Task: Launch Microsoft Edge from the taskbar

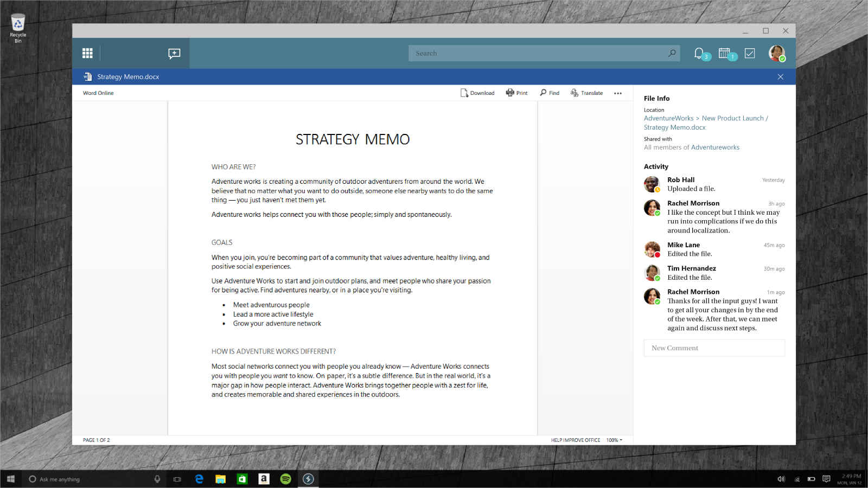Action: [199, 479]
